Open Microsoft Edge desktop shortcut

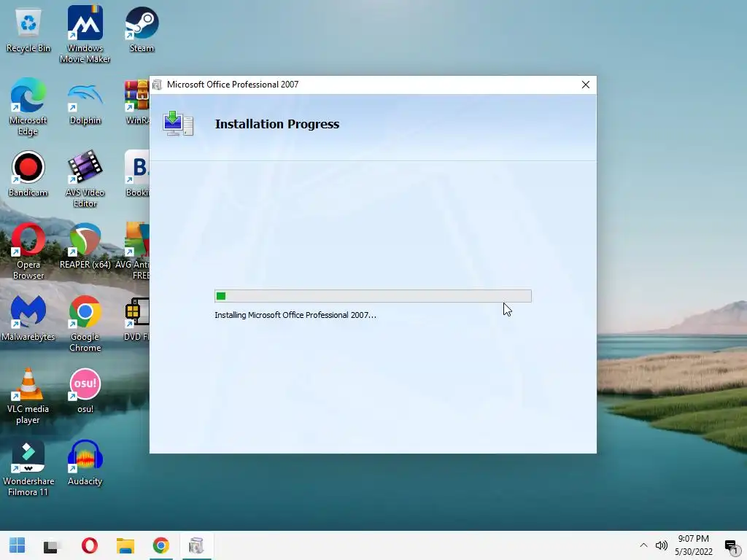tap(28, 106)
